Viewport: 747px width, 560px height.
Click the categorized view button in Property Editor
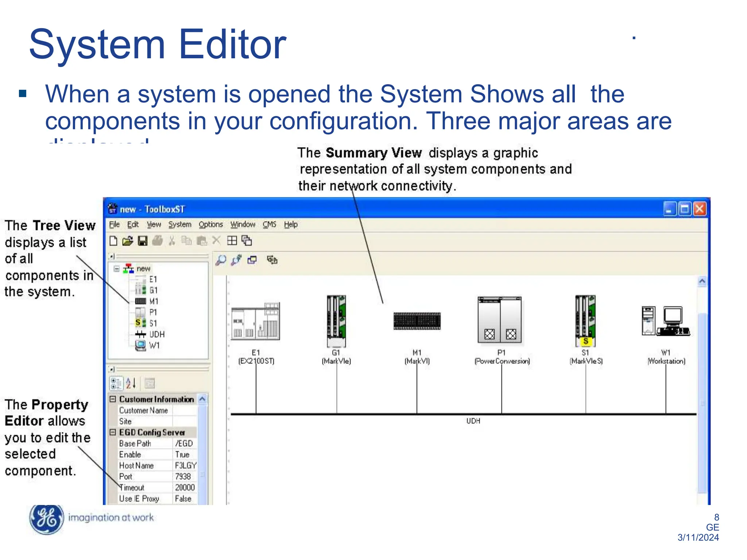pos(116,384)
